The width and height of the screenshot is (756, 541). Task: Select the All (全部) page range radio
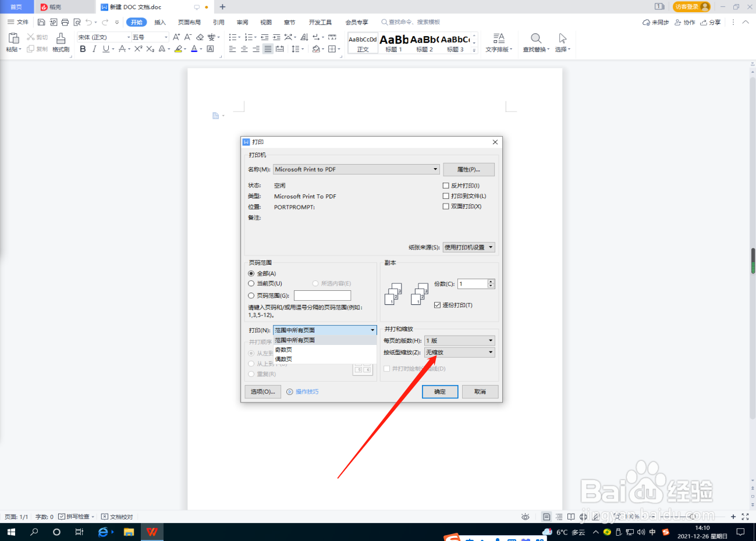click(251, 273)
